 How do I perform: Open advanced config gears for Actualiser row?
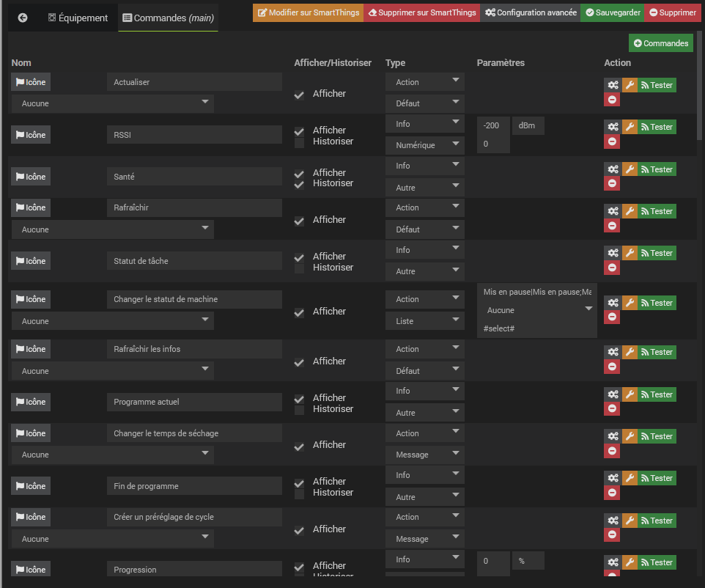pos(613,85)
